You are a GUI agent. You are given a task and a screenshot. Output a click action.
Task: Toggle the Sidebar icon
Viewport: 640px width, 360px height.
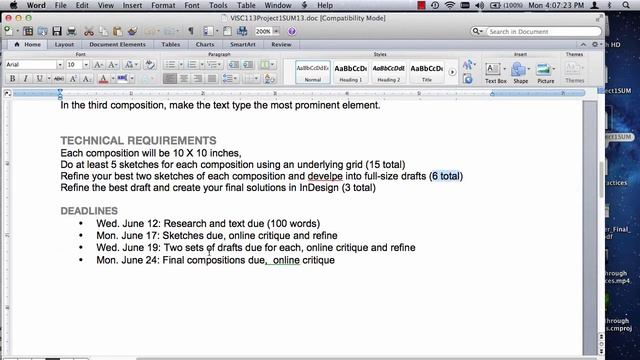209,31
